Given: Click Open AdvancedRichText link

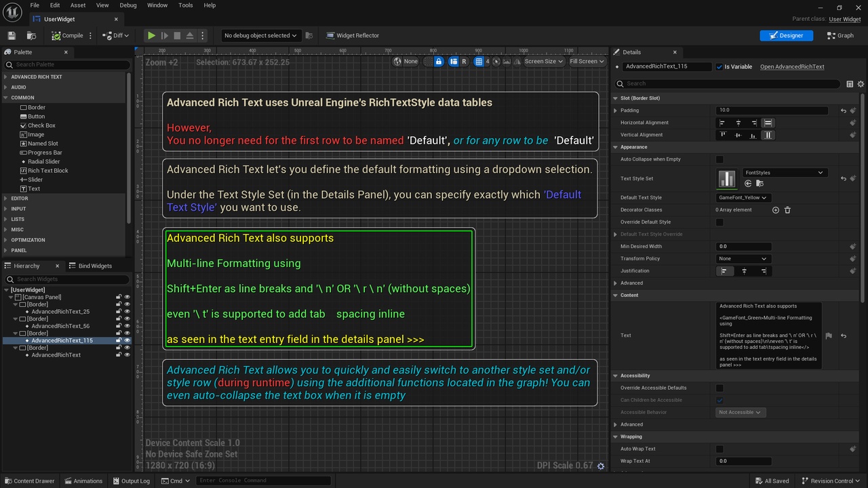Looking at the screenshot, I should coord(792,66).
